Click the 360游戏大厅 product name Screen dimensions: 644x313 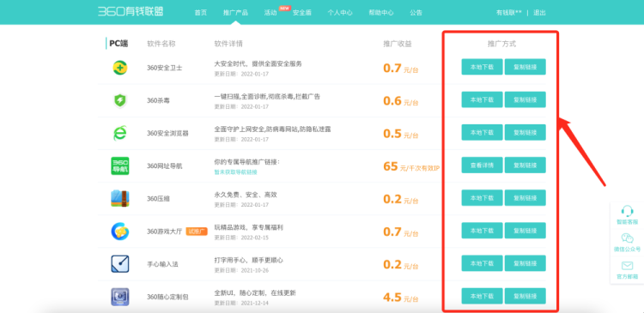point(164,232)
